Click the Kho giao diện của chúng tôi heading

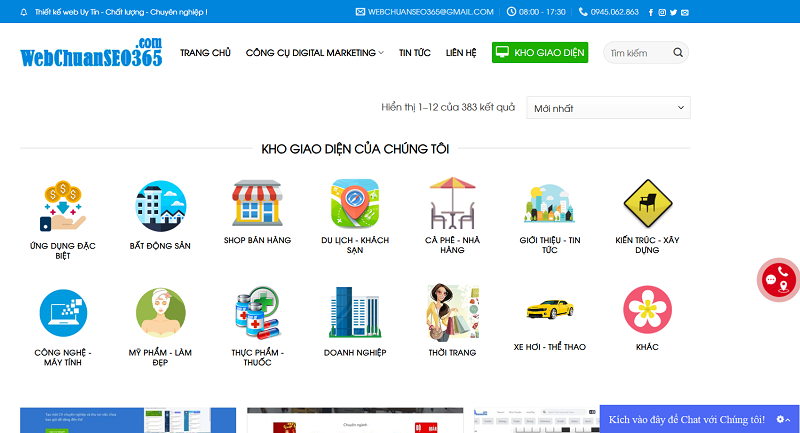355,149
